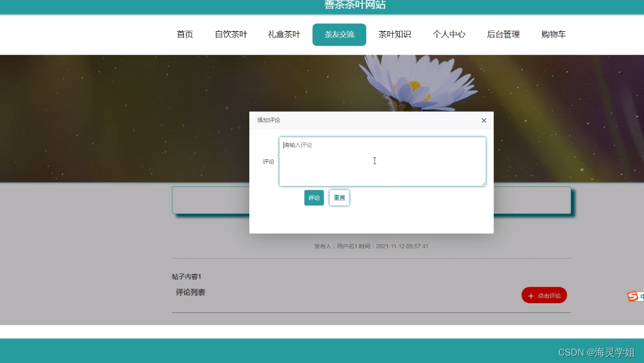Click the red 点击评论 button
Screen dimensions: 644x363
(544, 295)
